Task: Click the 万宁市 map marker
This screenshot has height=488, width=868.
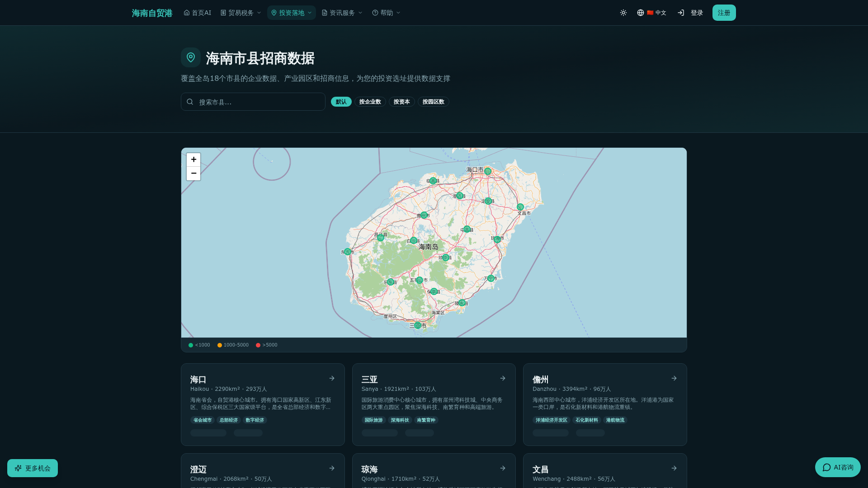Action: coord(491,278)
